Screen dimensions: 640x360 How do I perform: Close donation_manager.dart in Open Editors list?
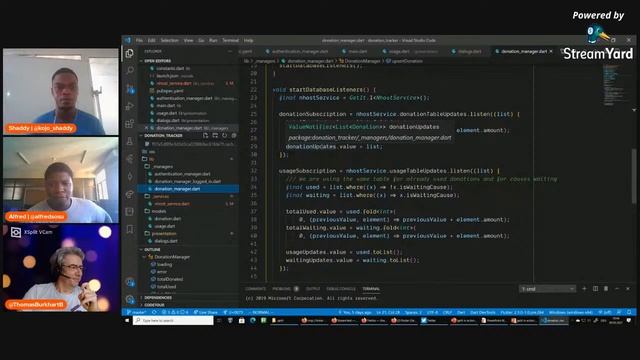click(x=147, y=128)
